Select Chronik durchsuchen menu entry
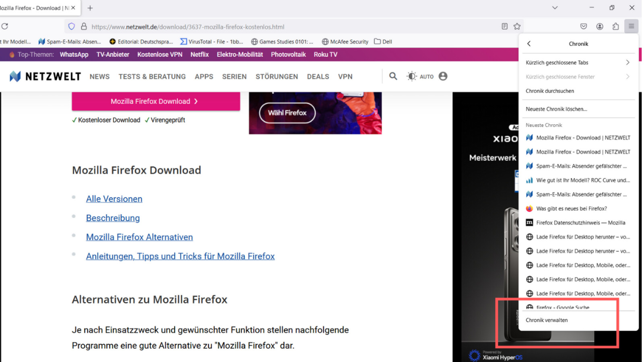This screenshot has height=362, width=644. click(x=550, y=91)
